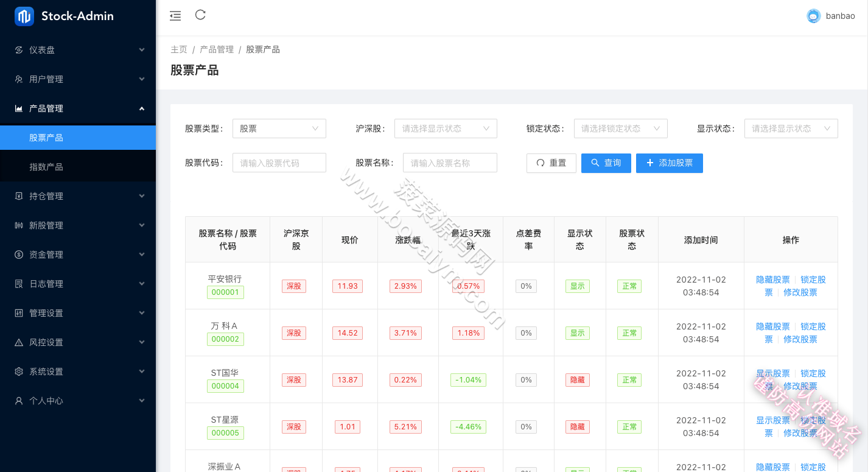Click the 查询 search button
The image size is (868, 472).
pyautogui.click(x=606, y=163)
